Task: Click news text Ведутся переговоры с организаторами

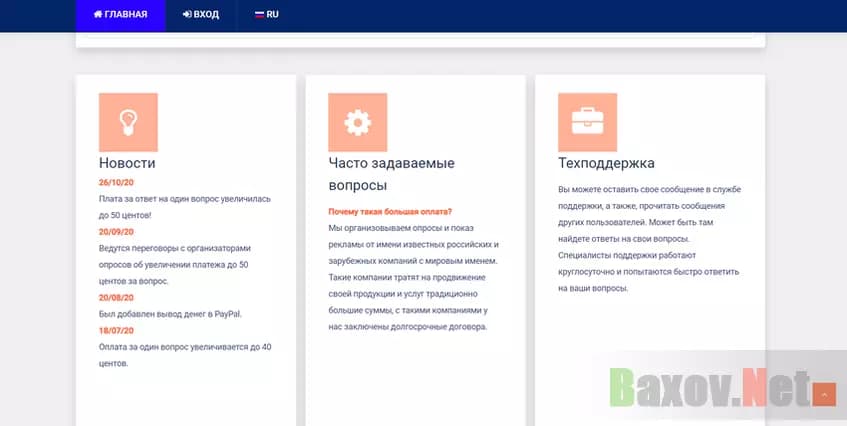Action: point(174,265)
